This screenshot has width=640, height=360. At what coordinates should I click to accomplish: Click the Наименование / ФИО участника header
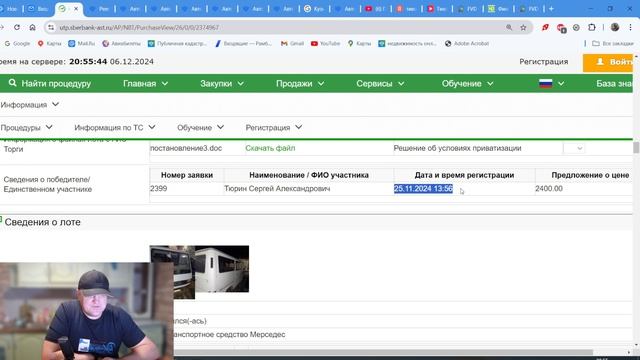pyautogui.click(x=309, y=175)
